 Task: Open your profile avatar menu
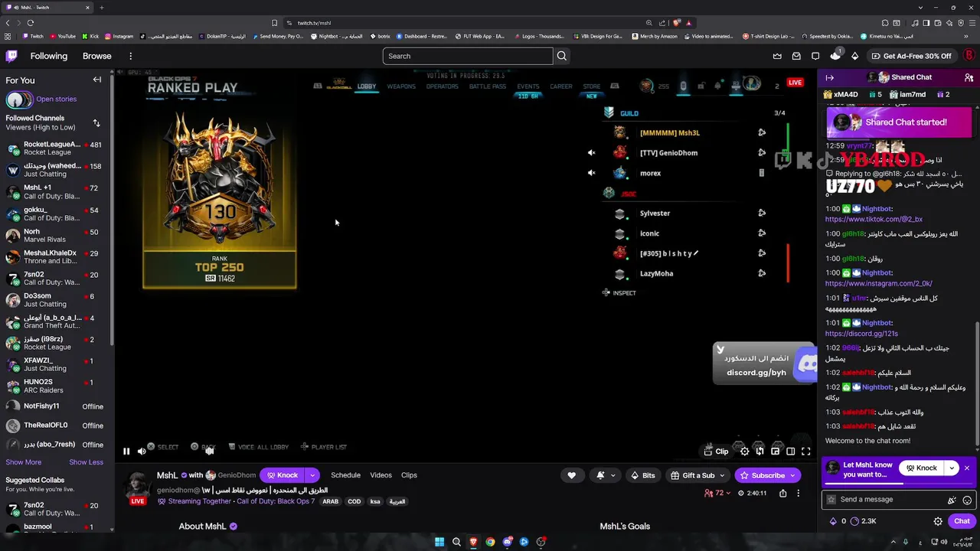pos(969,56)
